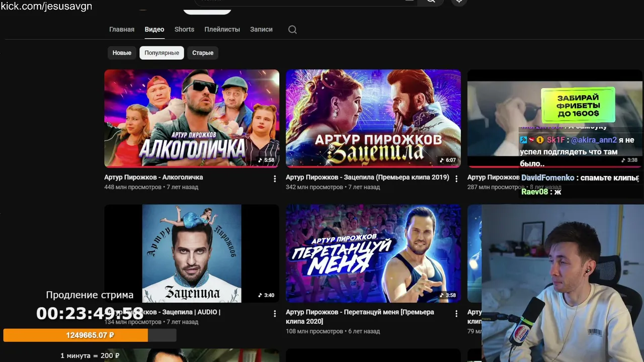Open the channel search magnifier icon
The width and height of the screenshot is (644, 362).
pyautogui.click(x=292, y=30)
